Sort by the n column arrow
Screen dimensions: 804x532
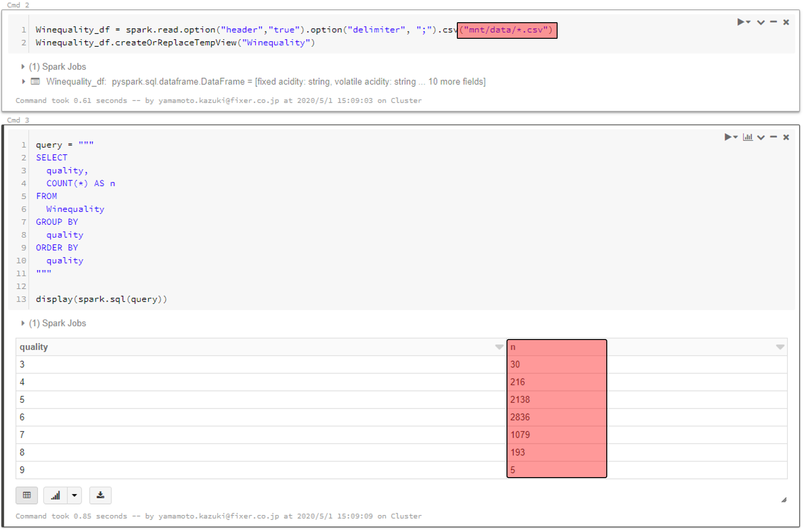pyautogui.click(x=780, y=347)
